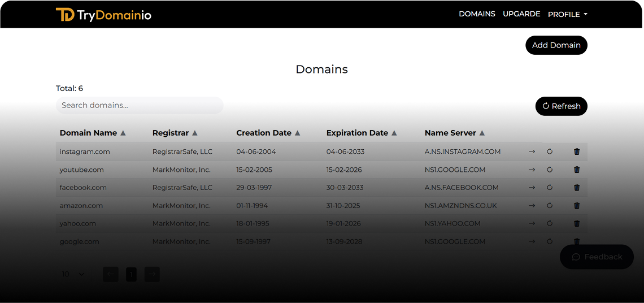
Task: Click A.NS.FACEBOOK.COM name server cell
Action: coord(462,188)
